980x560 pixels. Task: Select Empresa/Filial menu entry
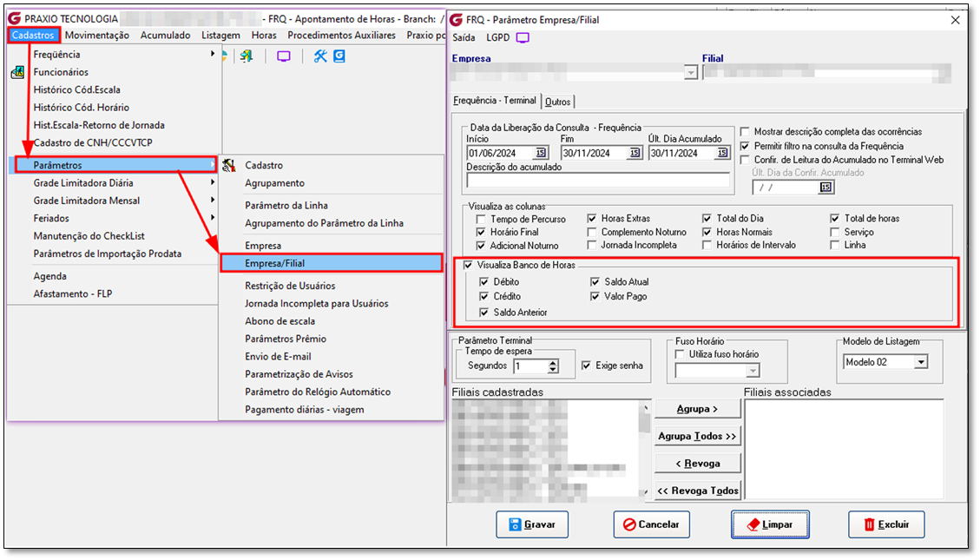pyautogui.click(x=332, y=263)
